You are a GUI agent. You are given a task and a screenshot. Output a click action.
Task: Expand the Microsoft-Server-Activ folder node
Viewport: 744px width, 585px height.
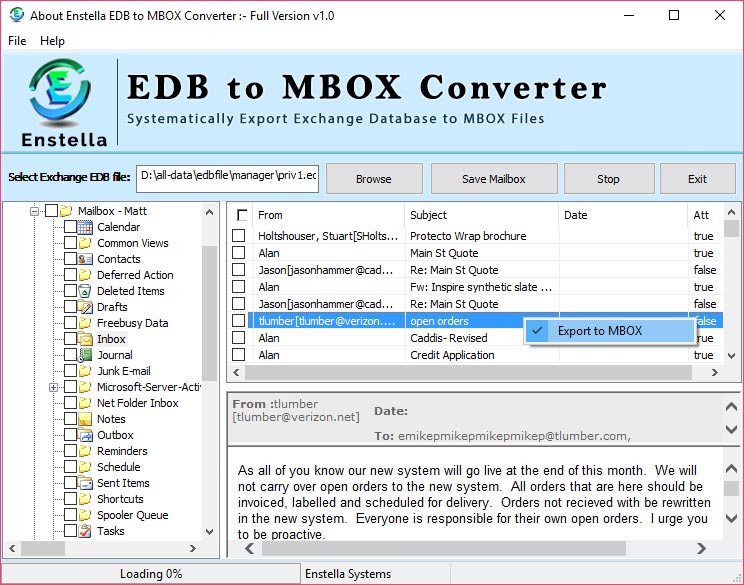tap(53, 387)
